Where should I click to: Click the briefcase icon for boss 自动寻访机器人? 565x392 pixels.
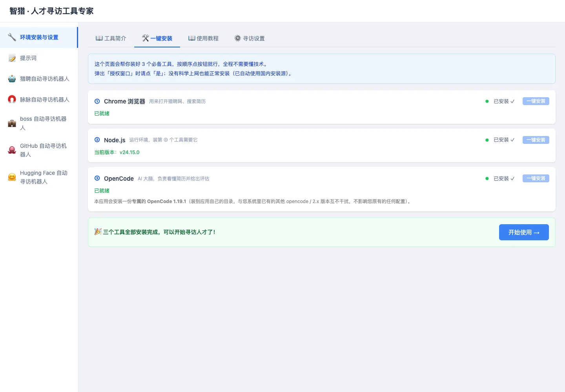tap(12, 123)
